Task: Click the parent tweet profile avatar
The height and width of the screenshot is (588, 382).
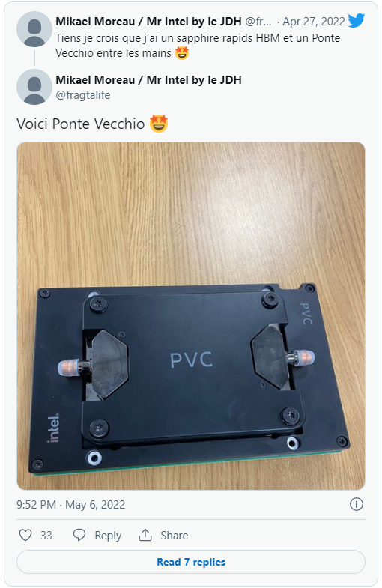Action: 34,29
